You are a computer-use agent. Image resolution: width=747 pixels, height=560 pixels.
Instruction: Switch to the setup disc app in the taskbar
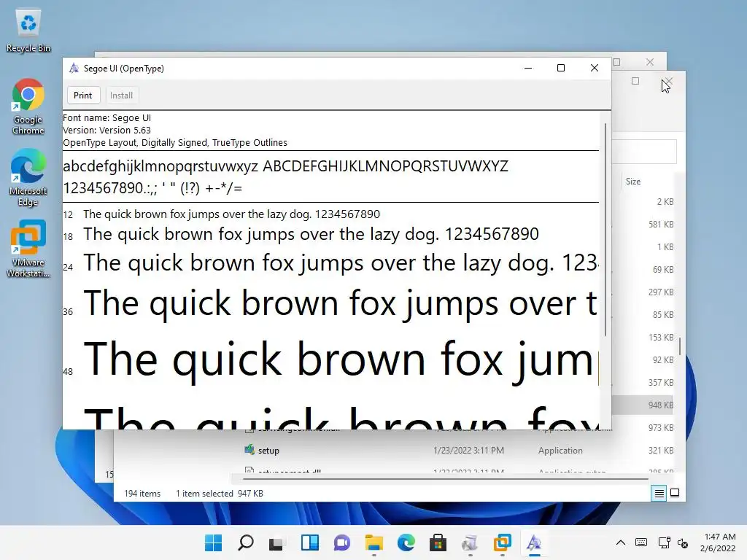(471, 542)
